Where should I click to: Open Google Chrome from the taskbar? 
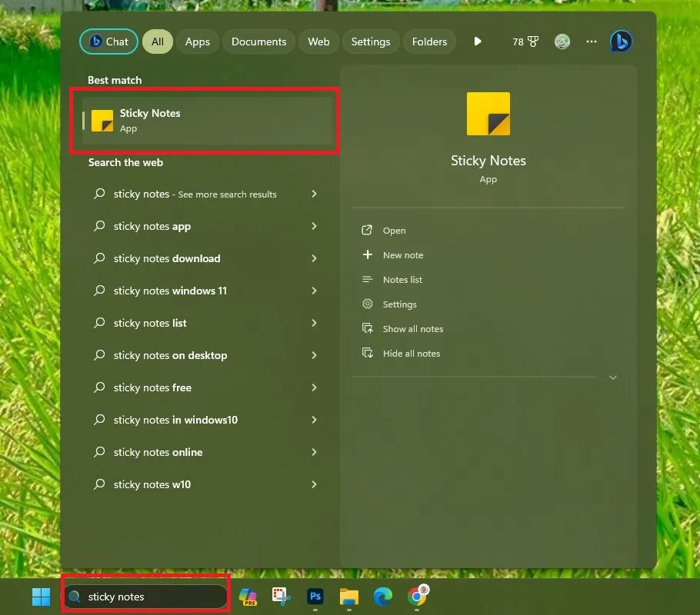pos(418,596)
